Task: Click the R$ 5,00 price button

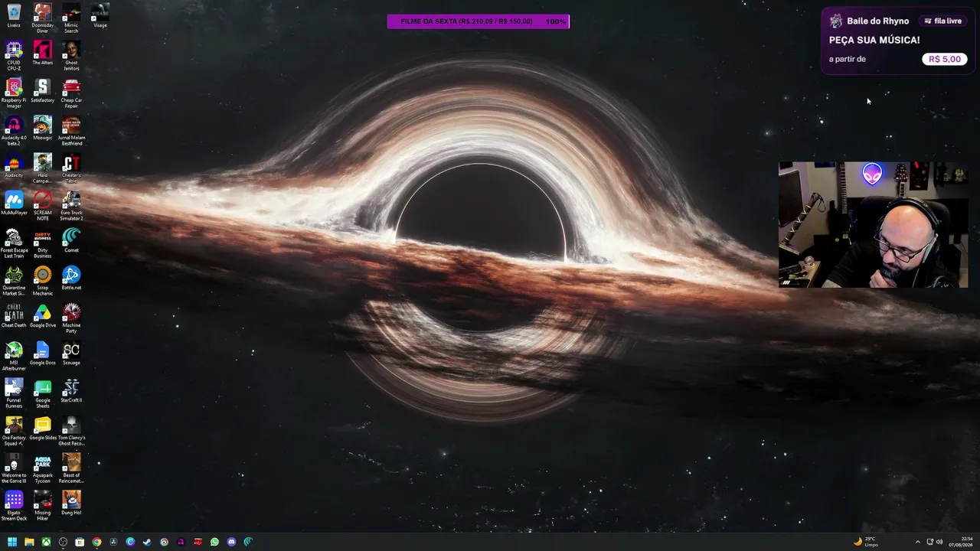Action: pos(944,59)
